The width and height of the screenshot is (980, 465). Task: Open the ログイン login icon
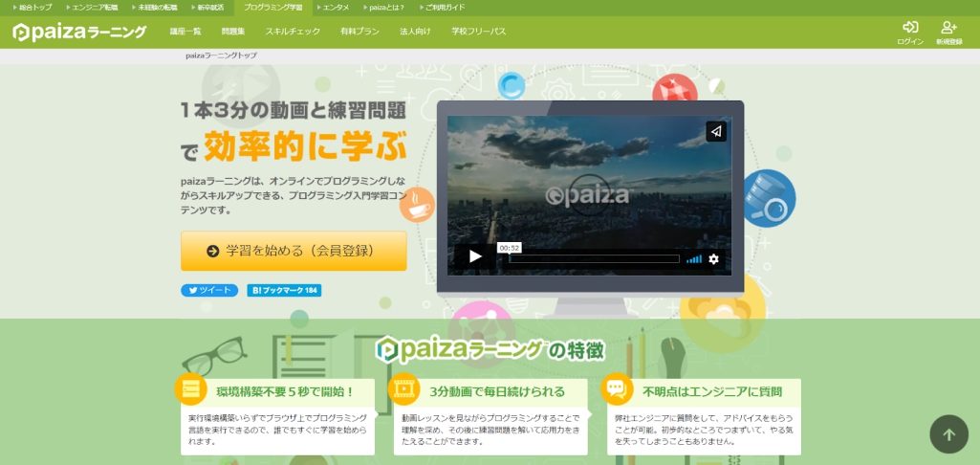pyautogui.click(x=910, y=33)
